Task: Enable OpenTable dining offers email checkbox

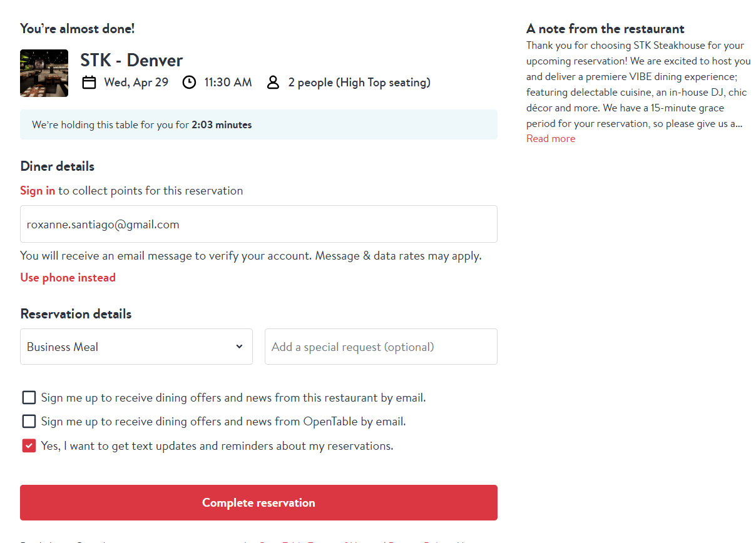Action: [x=29, y=421]
